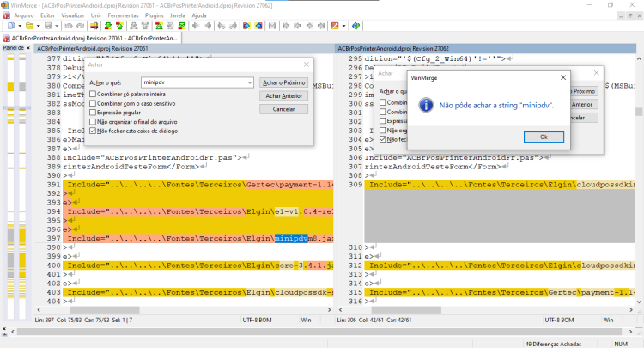The width and height of the screenshot is (644, 348).
Task: Click the right pane vertical scrollbar thumb
Action: pos(639,112)
